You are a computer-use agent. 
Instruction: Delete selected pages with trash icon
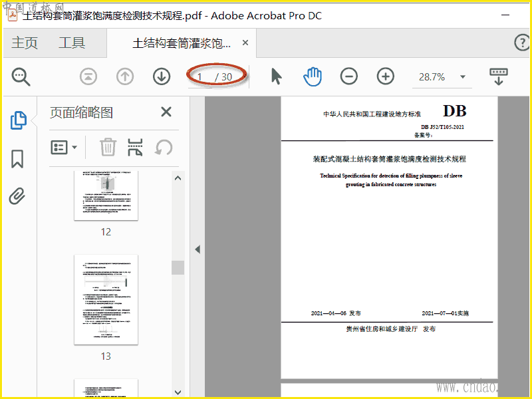point(108,147)
